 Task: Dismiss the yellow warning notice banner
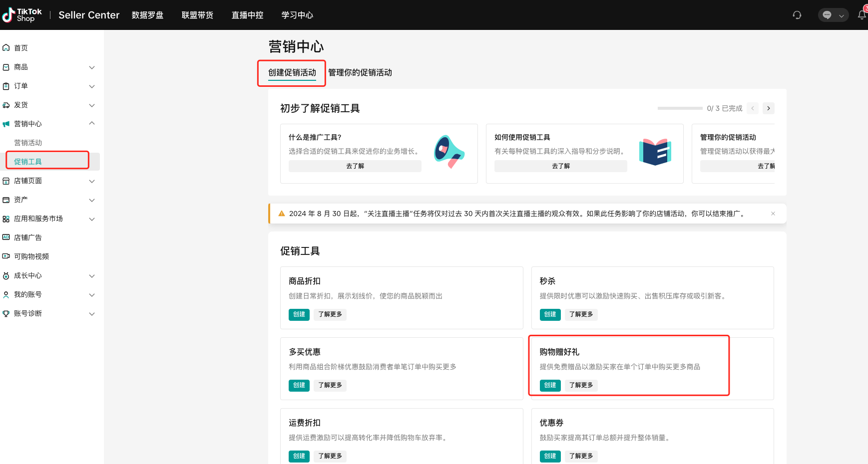(x=773, y=214)
